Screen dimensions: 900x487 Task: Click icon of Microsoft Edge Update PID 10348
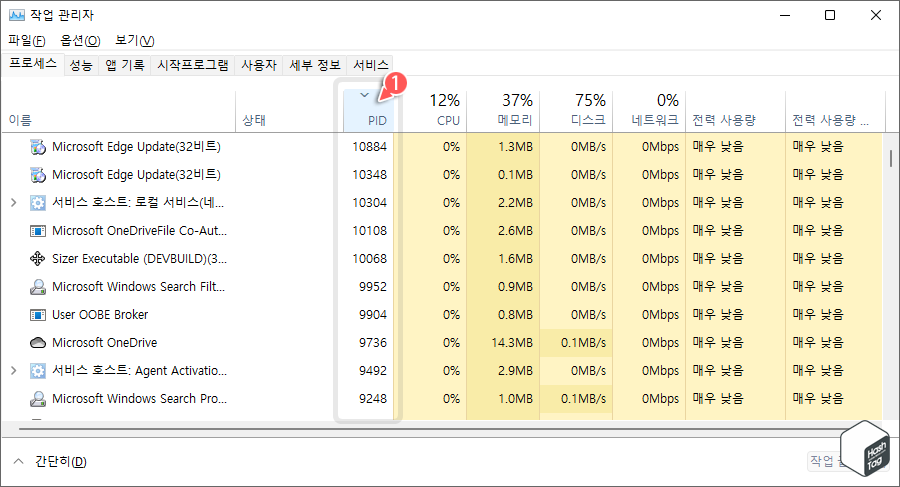[x=38, y=175]
